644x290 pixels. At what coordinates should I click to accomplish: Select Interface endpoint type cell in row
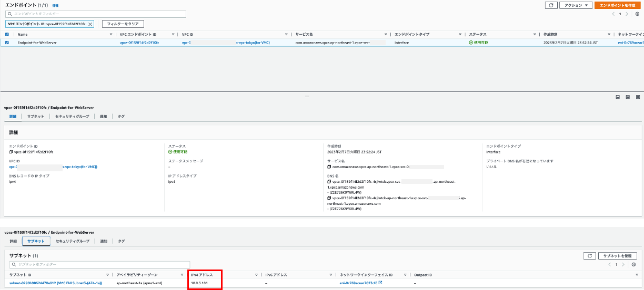tap(402, 43)
